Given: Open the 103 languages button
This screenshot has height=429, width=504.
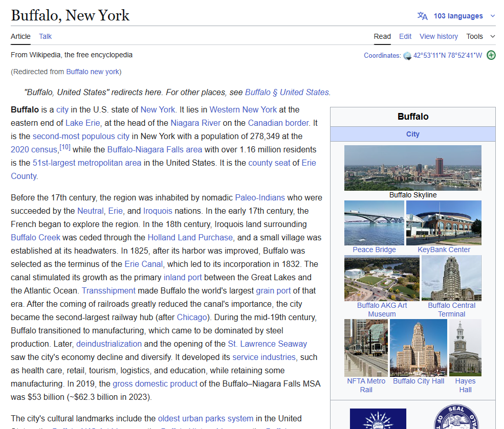Looking at the screenshot, I should [x=458, y=16].
